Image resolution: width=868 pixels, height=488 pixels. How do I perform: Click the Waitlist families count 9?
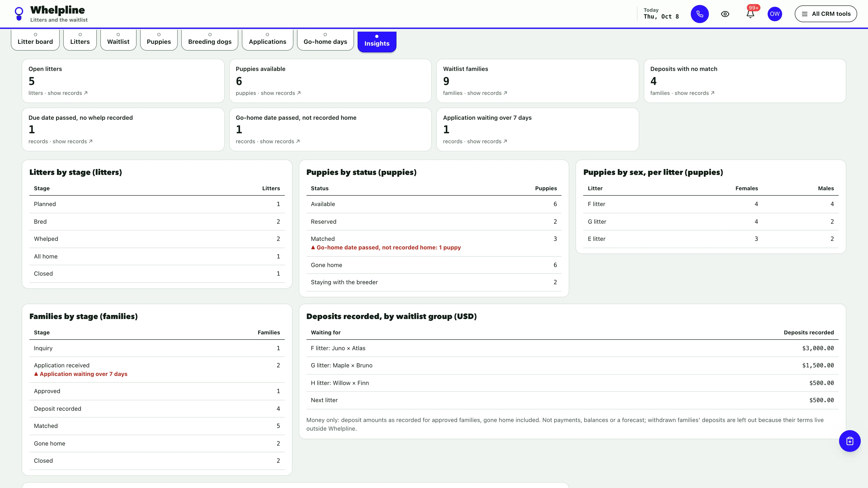(446, 81)
